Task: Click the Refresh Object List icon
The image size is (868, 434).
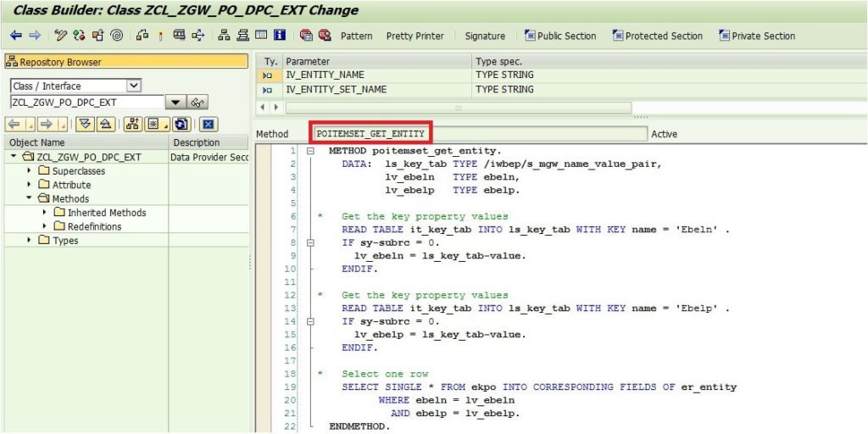Action: click(181, 124)
